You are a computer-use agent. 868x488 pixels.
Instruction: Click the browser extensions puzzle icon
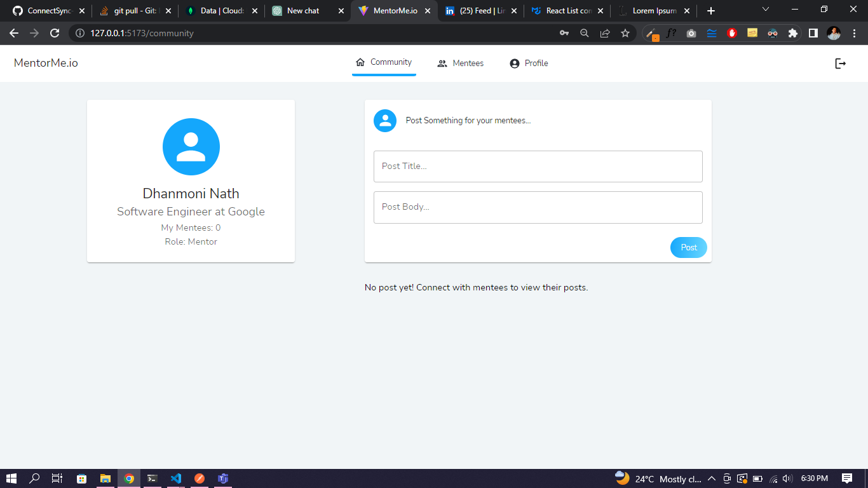pos(793,33)
